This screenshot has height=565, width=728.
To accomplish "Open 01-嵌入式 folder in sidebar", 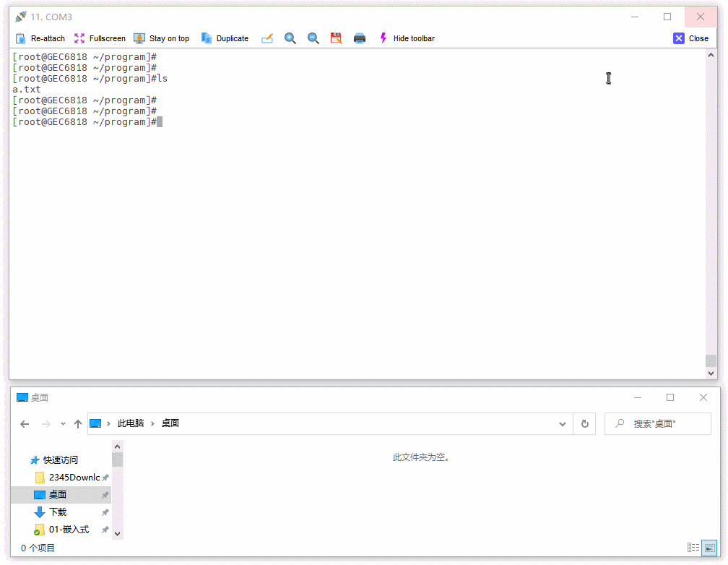I will (69, 530).
